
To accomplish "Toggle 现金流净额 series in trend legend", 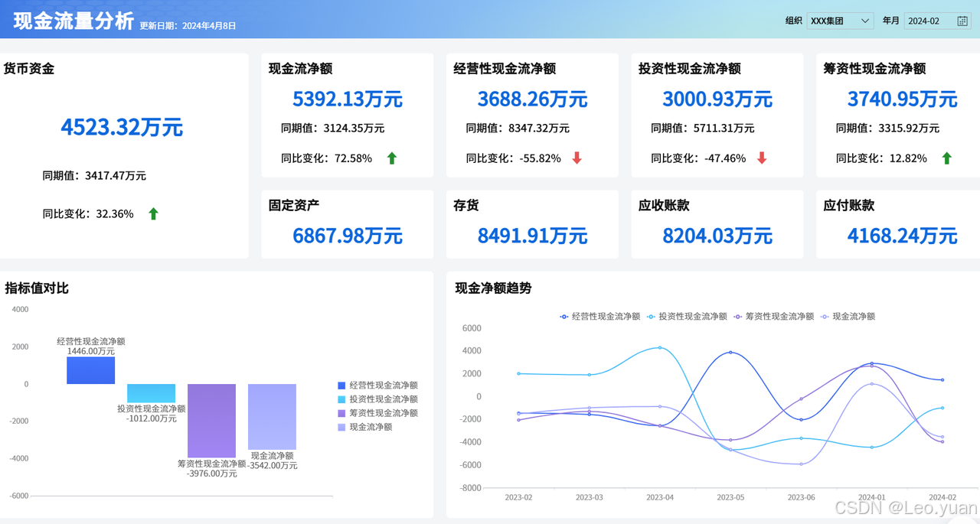I will (x=848, y=316).
